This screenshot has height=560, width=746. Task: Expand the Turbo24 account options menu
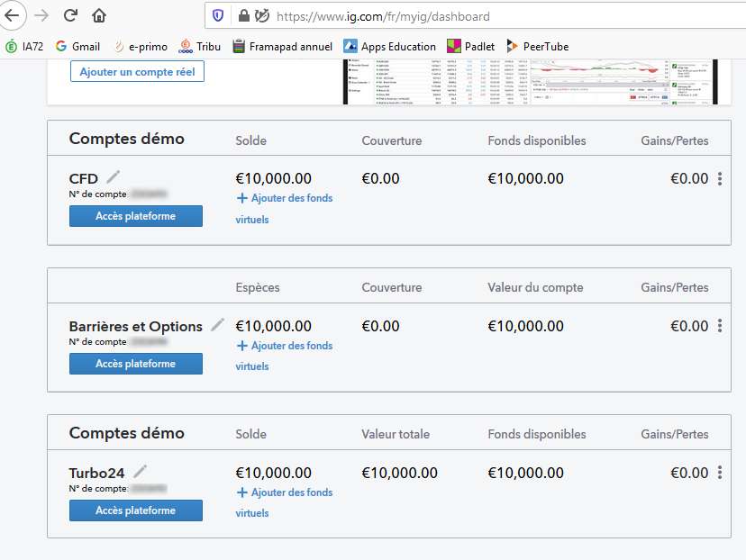tap(720, 473)
